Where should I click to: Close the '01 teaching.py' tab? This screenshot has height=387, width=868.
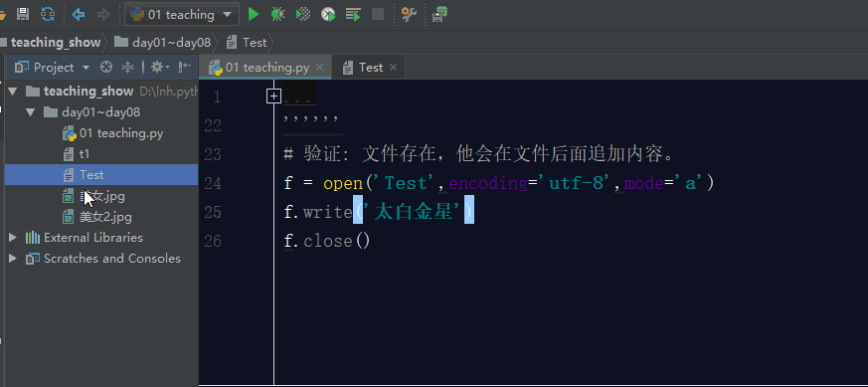click(319, 68)
